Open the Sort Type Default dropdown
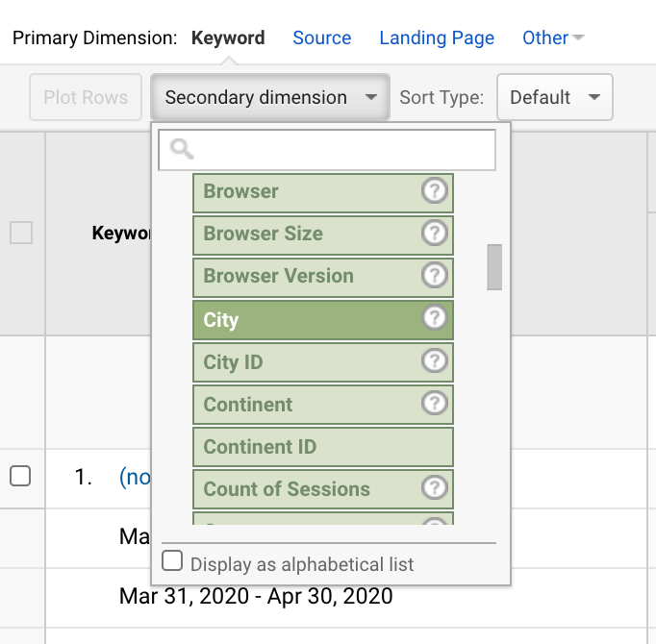Screen dimensions: 656x644 click(x=554, y=97)
